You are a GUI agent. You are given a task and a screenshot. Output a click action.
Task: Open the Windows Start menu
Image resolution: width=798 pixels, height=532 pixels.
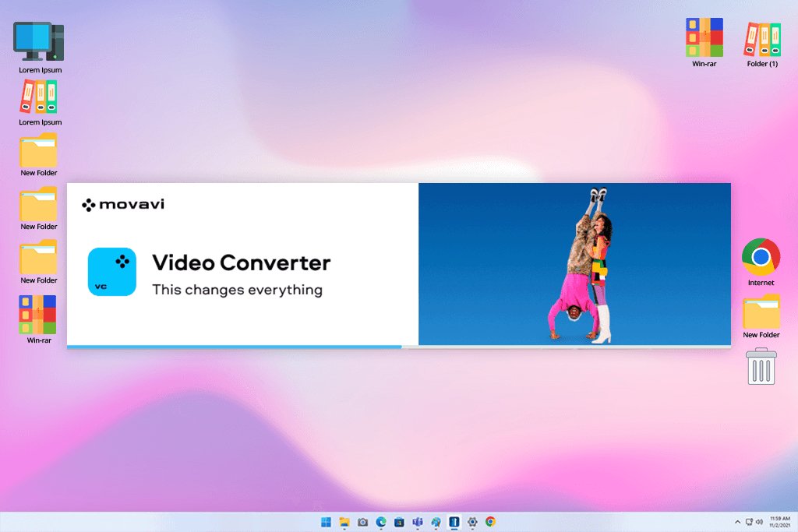(x=327, y=522)
